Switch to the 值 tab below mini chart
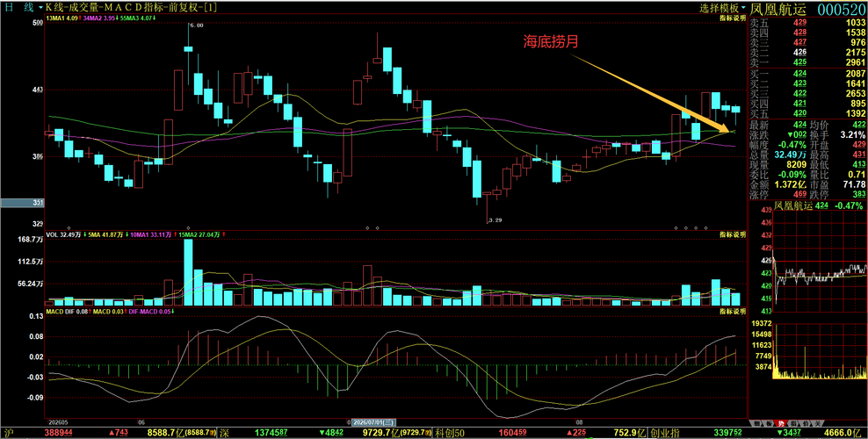Image resolution: width=868 pixels, height=439 pixels. 806,423
